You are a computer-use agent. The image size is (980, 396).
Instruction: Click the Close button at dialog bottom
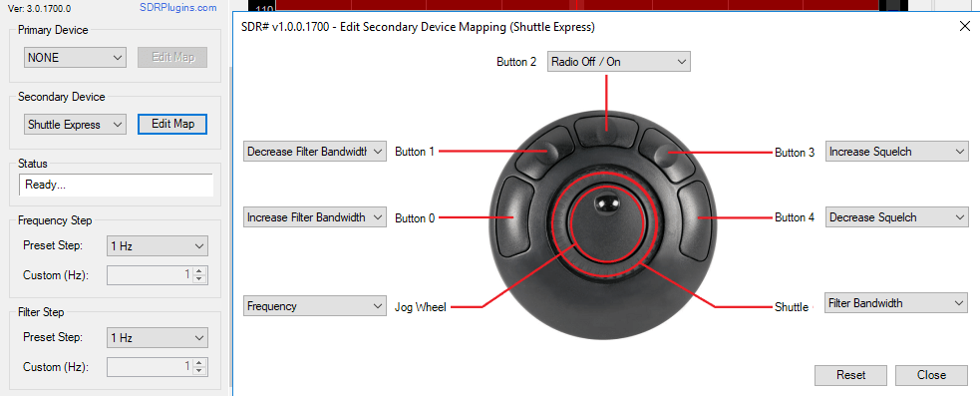pos(931,375)
